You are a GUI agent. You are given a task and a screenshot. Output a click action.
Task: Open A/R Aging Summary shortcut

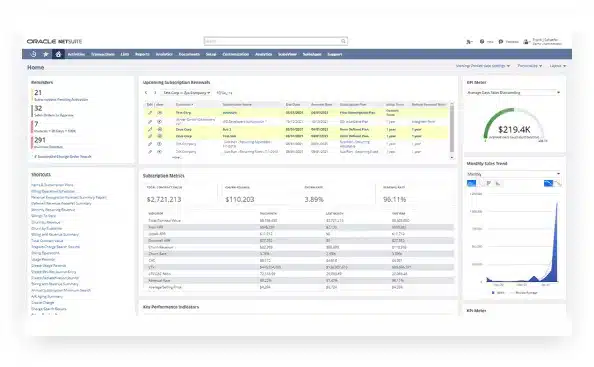tap(47, 296)
